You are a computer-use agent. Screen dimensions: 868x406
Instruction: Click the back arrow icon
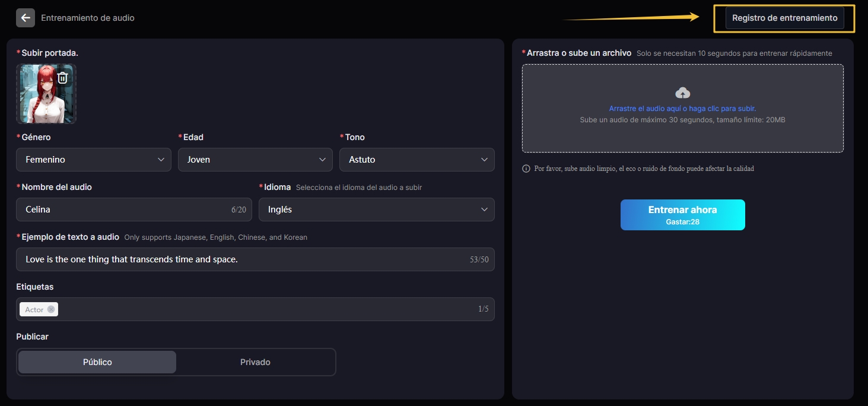(x=25, y=18)
